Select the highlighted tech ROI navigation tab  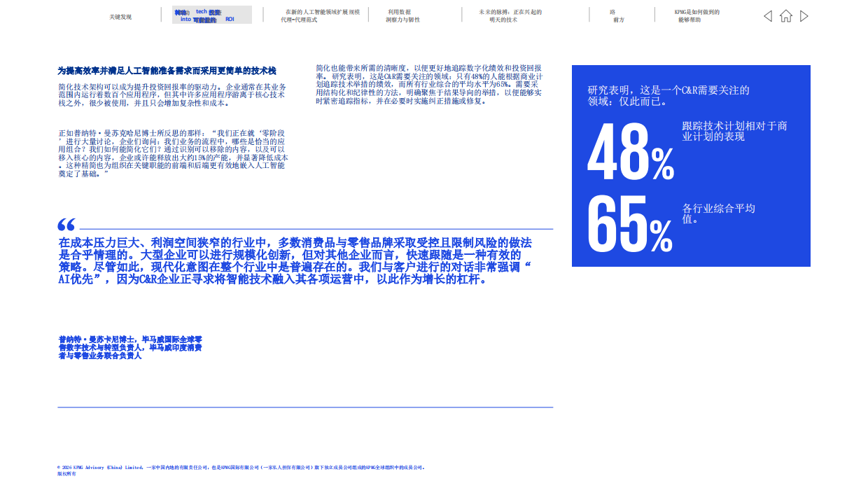(212, 15)
